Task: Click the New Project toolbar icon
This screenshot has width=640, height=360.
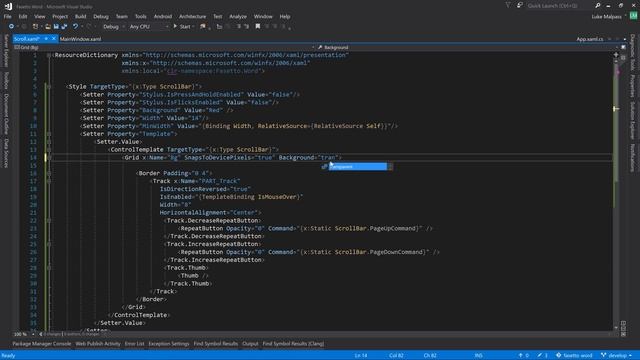Action: [36, 27]
